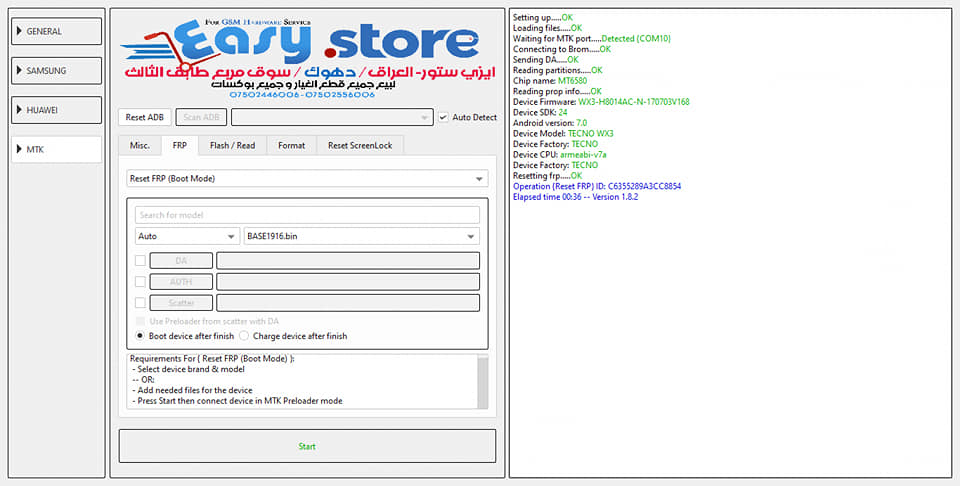Open the ADB device dropdown
Viewport: 960px width, 486px height.
[x=332, y=117]
